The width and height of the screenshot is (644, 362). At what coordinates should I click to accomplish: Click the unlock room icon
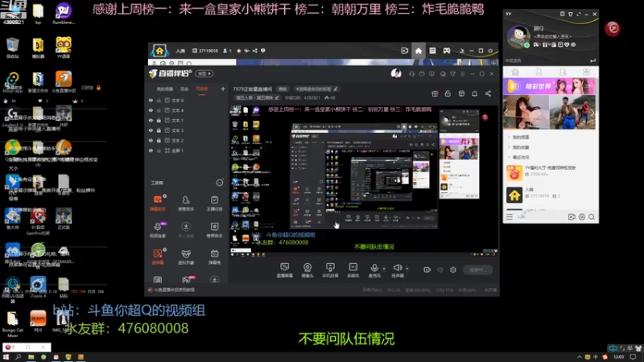448,93
